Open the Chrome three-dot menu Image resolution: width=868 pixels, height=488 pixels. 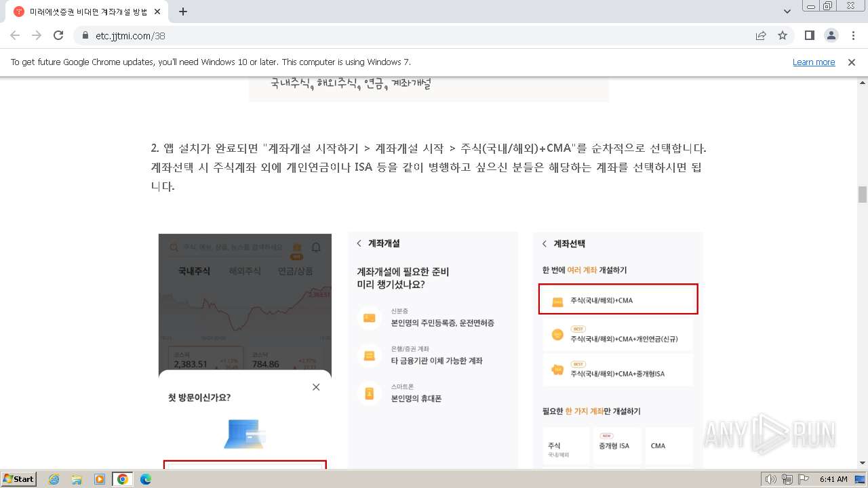[x=853, y=35]
